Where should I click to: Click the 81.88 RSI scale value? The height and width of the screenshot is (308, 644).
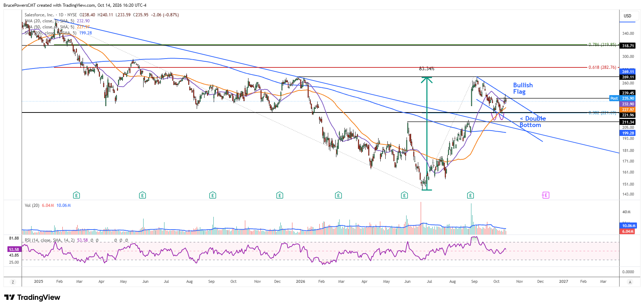click(x=14, y=238)
